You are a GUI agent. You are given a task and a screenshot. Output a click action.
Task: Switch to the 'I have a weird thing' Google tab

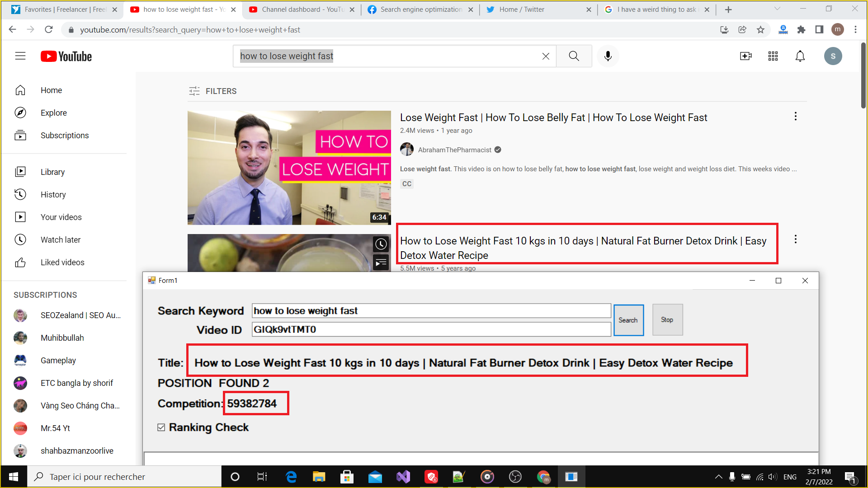[658, 9]
